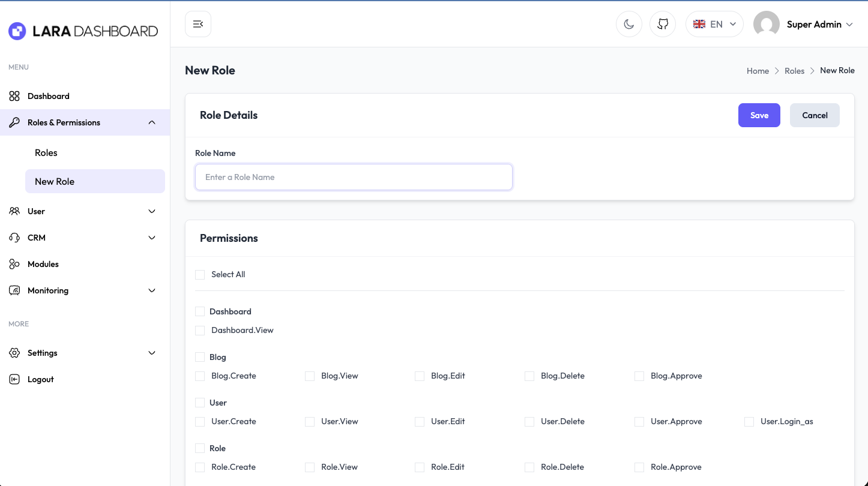Check the Role.Delete permission checkbox
Image resolution: width=868 pixels, height=486 pixels.
tap(529, 467)
